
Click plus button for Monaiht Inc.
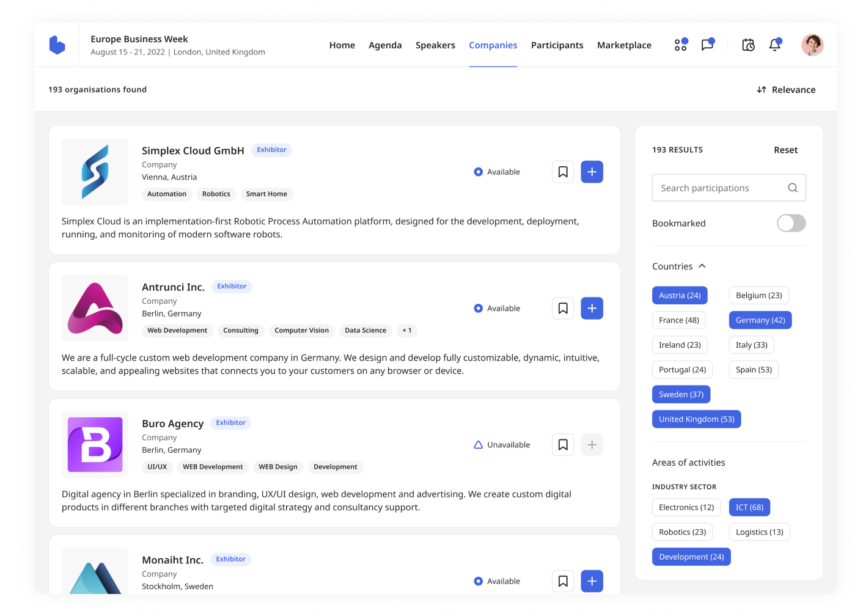pos(592,581)
